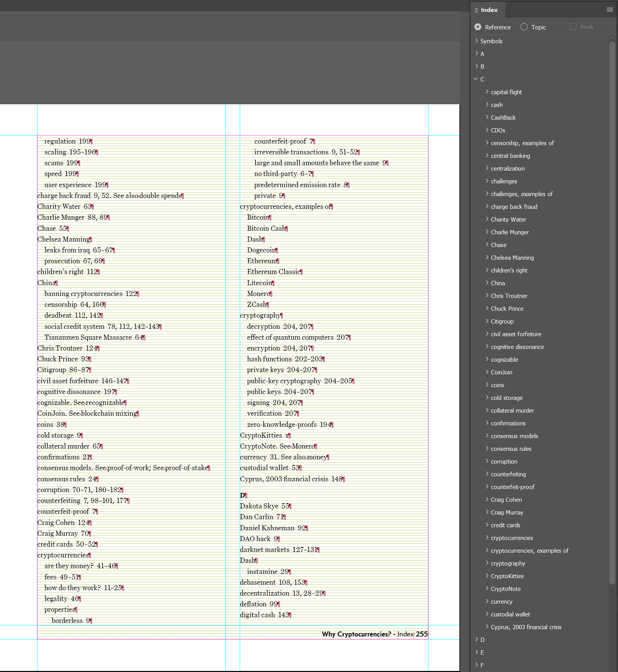This screenshot has height=672, width=618.
Task: Select the CDOs index entry
Action: click(498, 130)
